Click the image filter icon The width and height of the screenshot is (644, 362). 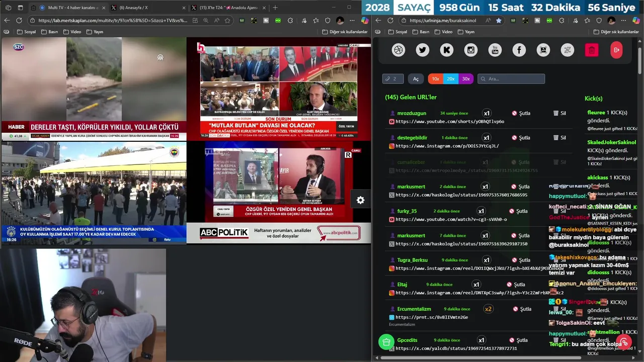543,50
